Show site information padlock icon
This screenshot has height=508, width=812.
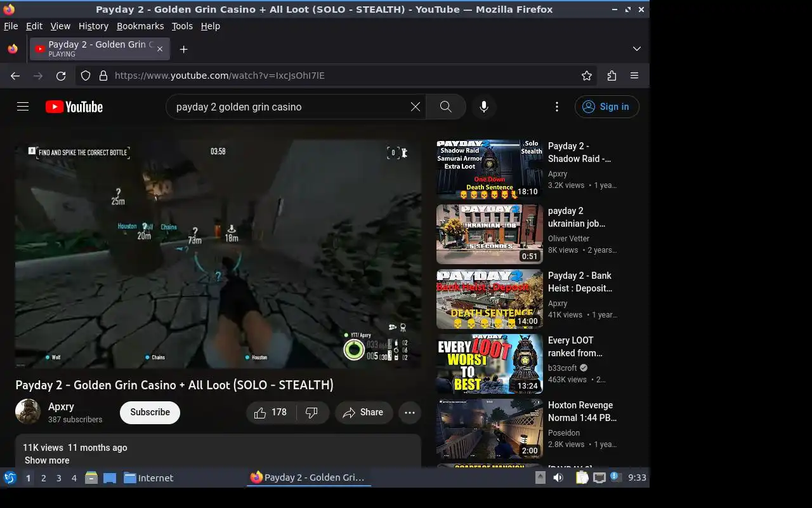pos(103,76)
